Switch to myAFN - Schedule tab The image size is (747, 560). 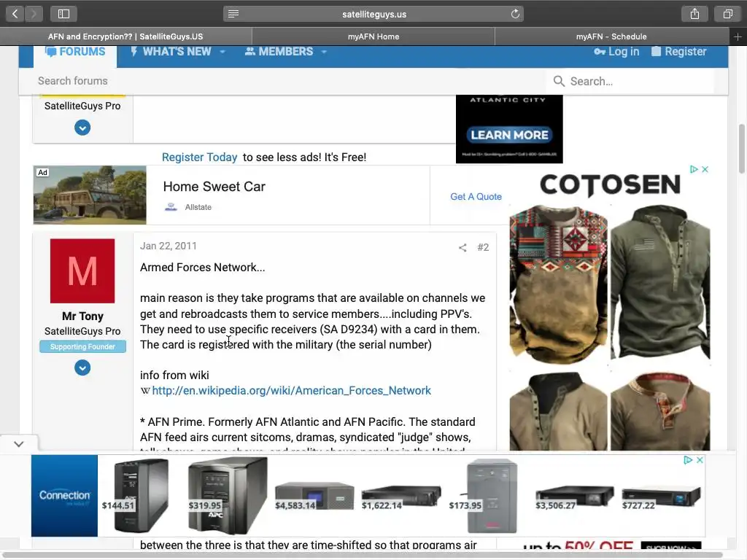coord(612,36)
